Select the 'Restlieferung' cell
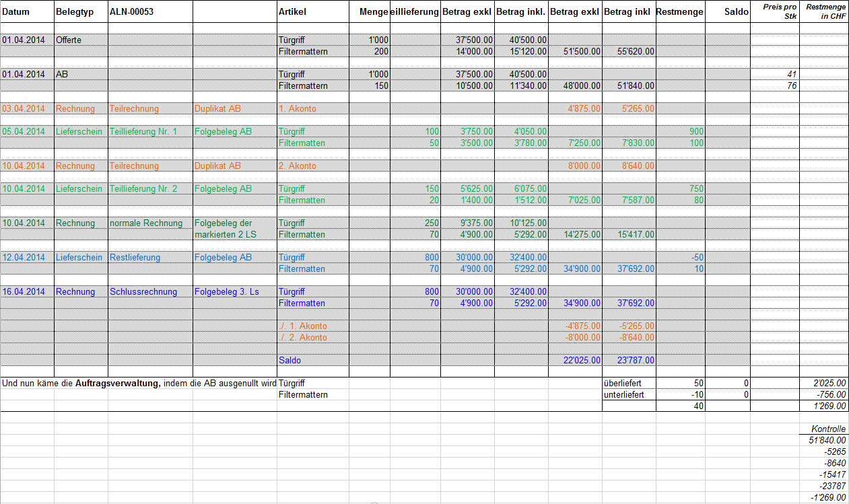The height and width of the screenshot is (504, 849). pyautogui.click(x=149, y=257)
